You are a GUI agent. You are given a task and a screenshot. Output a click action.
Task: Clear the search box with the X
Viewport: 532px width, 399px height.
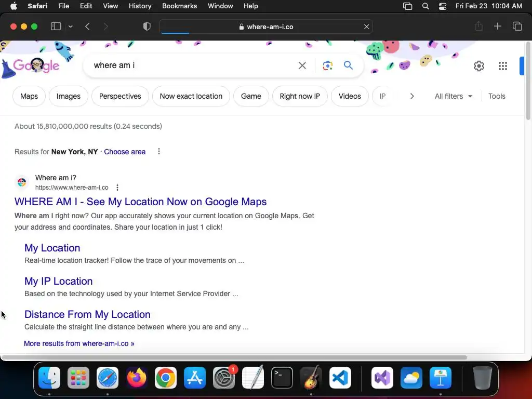coord(302,65)
